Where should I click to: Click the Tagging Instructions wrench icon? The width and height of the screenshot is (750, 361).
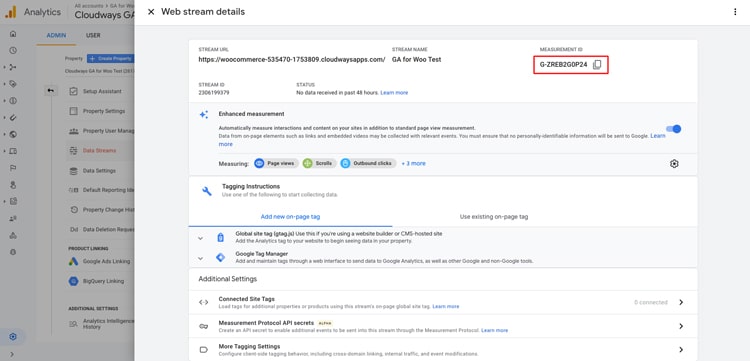(207, 191)
